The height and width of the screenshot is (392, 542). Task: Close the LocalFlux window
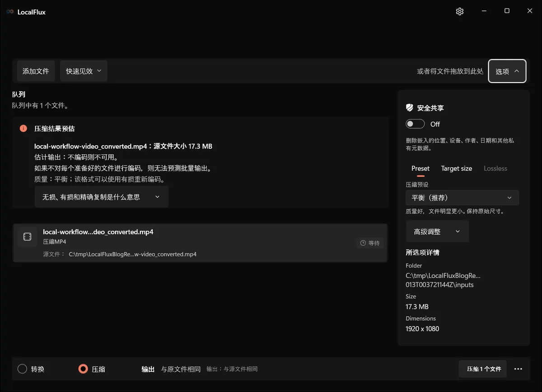tap(530, 11)
